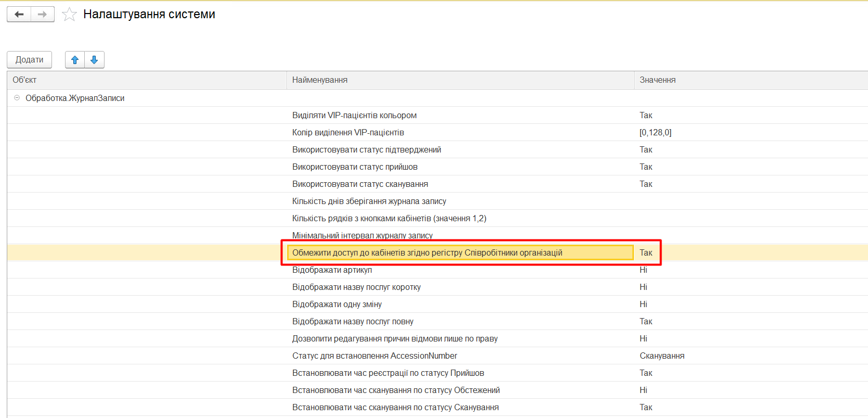This screenshot has width=868, height=418.
Task: Toggle value of Відображати одну зміну
Action: (x=643, y=305)
